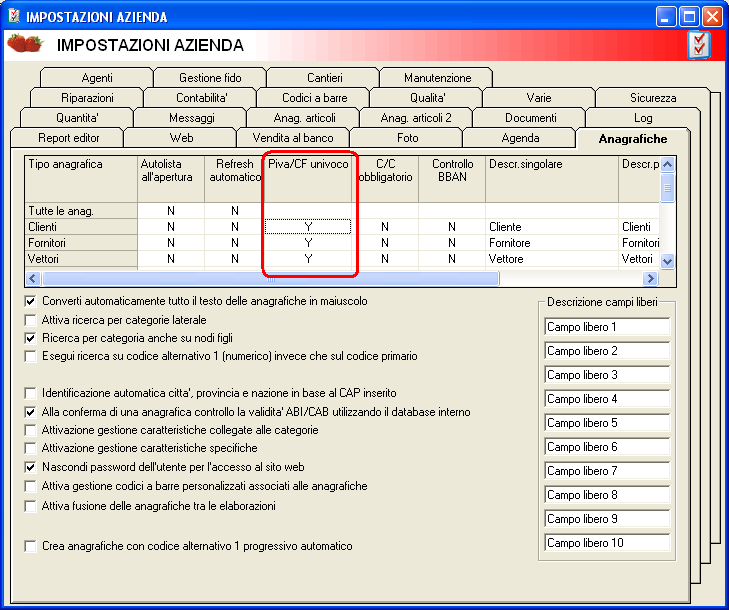Screen dimensions: 729x610
Task: Enable automatic city identification from CAP
Action: click(30, 393)
